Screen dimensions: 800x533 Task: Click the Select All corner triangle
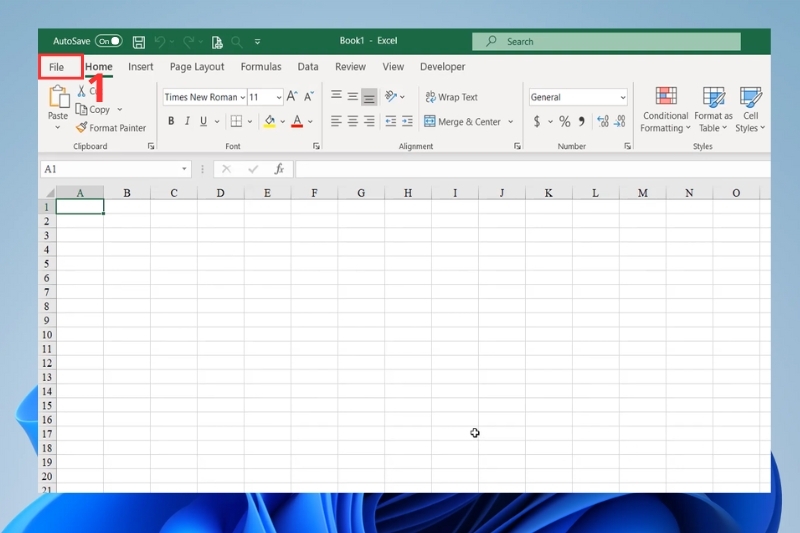pos(50,193)
